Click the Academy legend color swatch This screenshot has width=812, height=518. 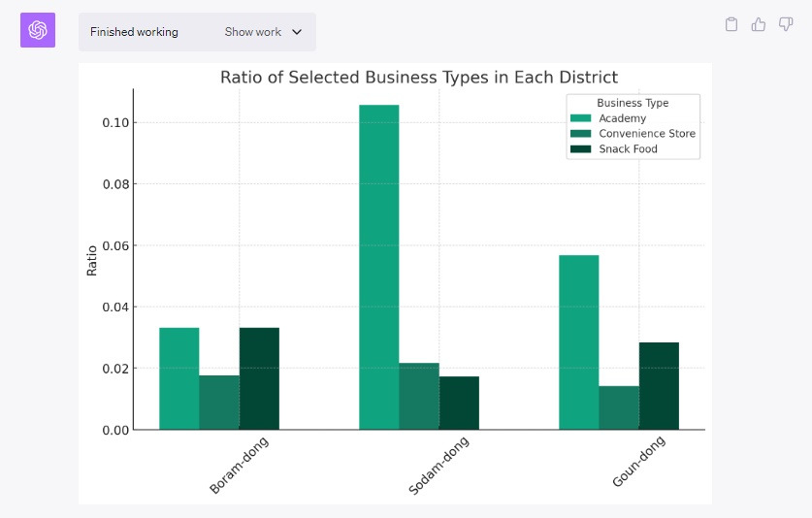coord(580,118)
